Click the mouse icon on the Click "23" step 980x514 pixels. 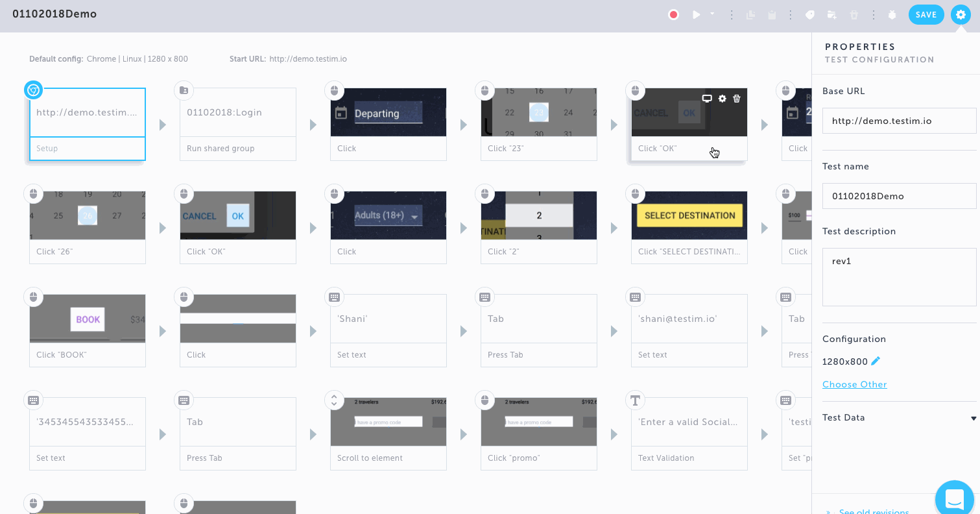(x=484, y=90)
